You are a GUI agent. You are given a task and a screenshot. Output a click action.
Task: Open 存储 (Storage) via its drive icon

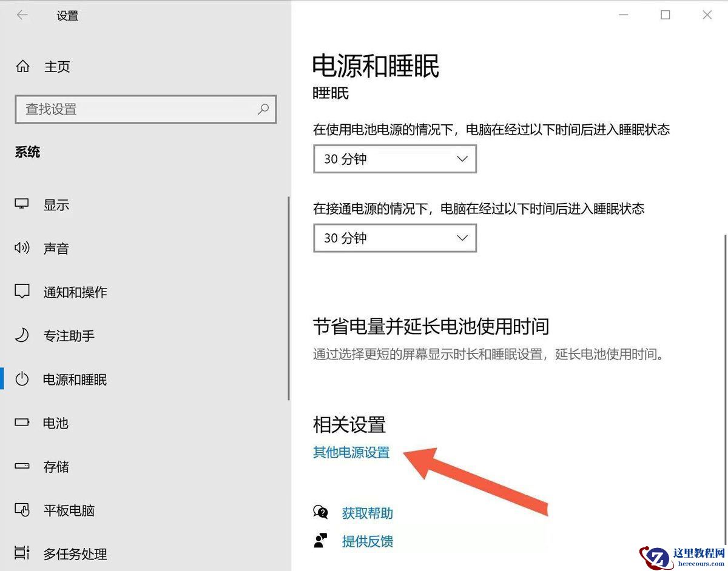pos(21,467)
